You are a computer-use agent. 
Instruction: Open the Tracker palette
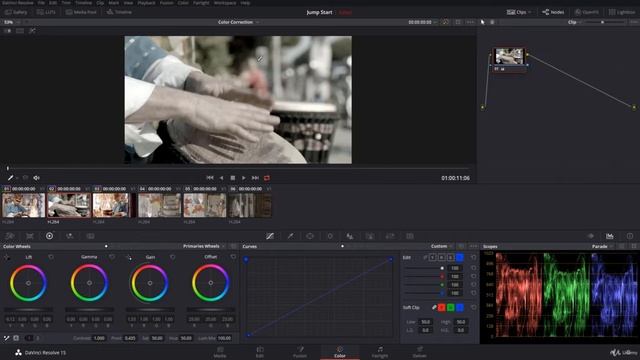(x=330, y=236)
